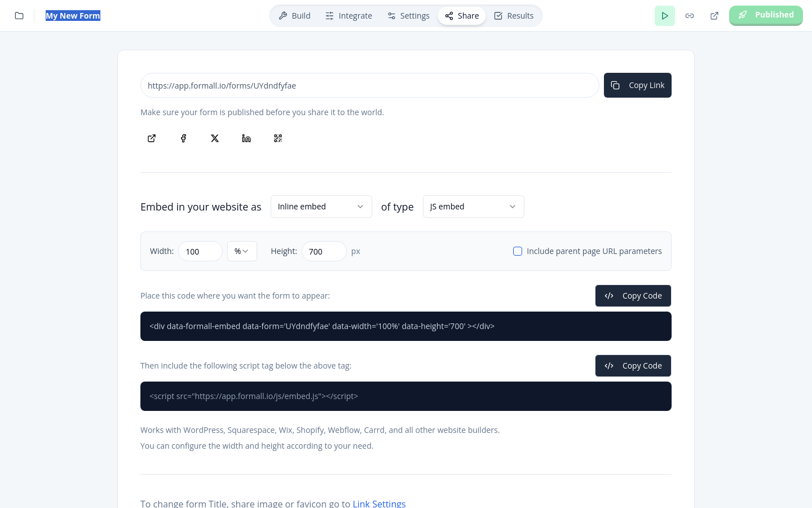Copy the script tag code

click(x=633, y=366)
